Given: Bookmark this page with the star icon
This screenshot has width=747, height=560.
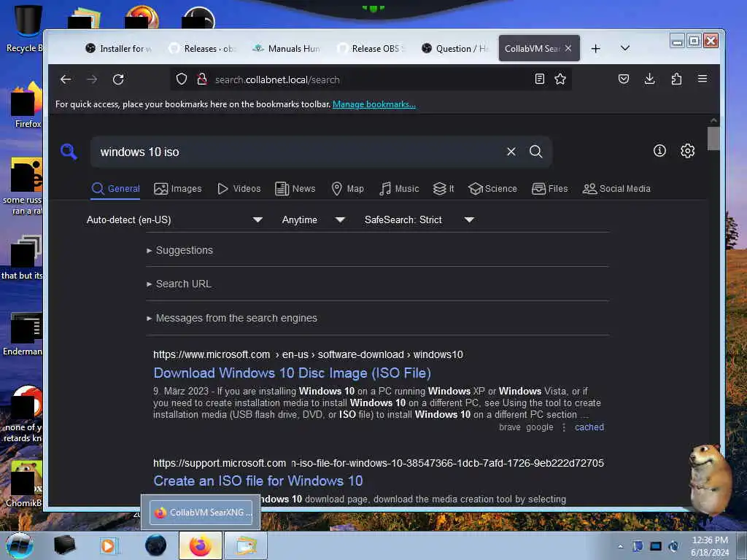Looking at the screenshot, I should 560,79.
